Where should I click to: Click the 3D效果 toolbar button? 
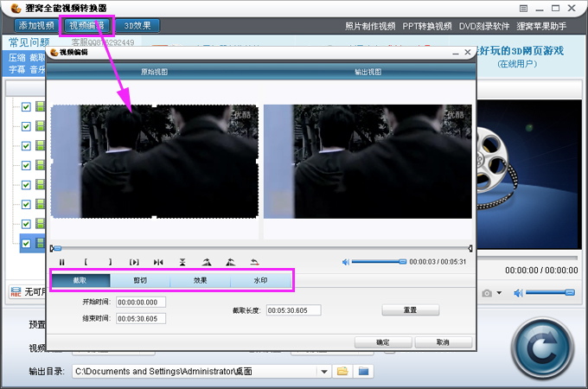point(137,25)
